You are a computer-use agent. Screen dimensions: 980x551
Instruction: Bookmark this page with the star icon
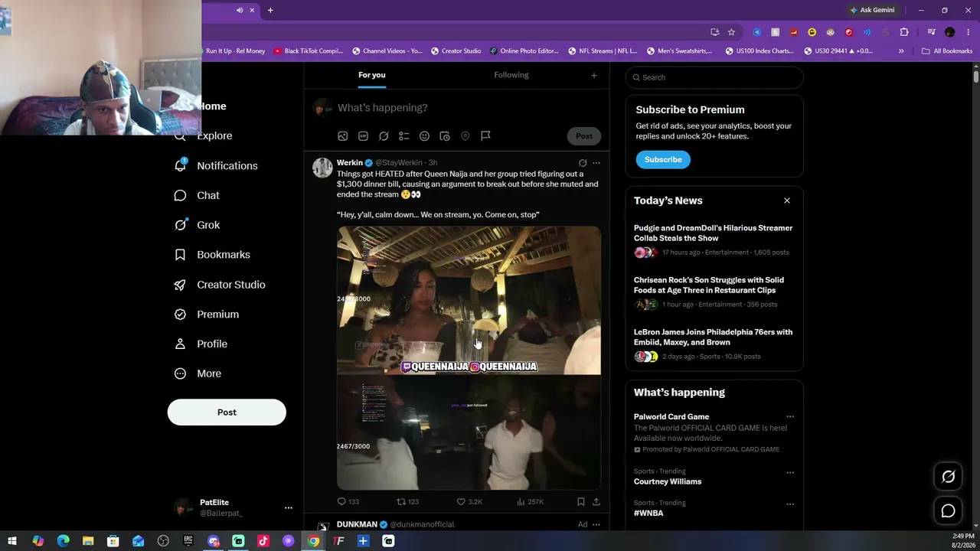pyautogui.click(x=731, y=32)
